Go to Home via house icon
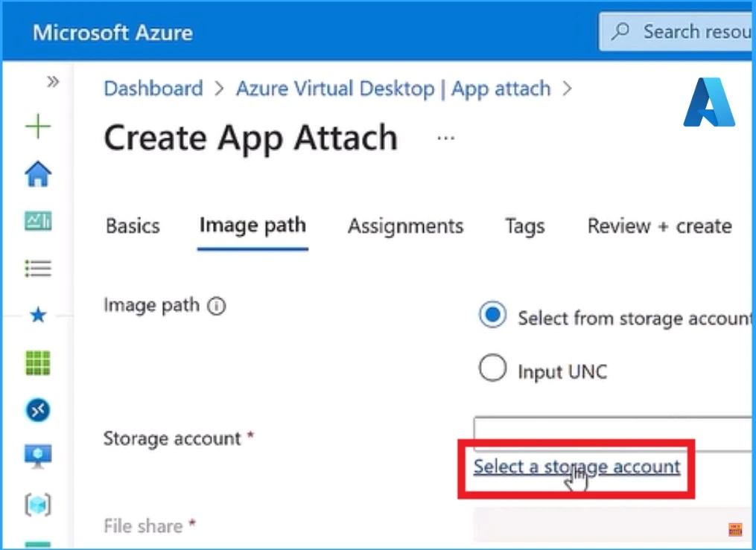Screen dimensions: 756x550 coord(38,174)
